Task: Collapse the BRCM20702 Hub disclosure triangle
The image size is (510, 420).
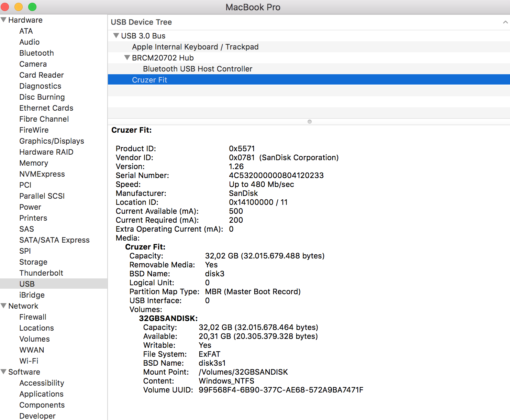Action: 127,58
